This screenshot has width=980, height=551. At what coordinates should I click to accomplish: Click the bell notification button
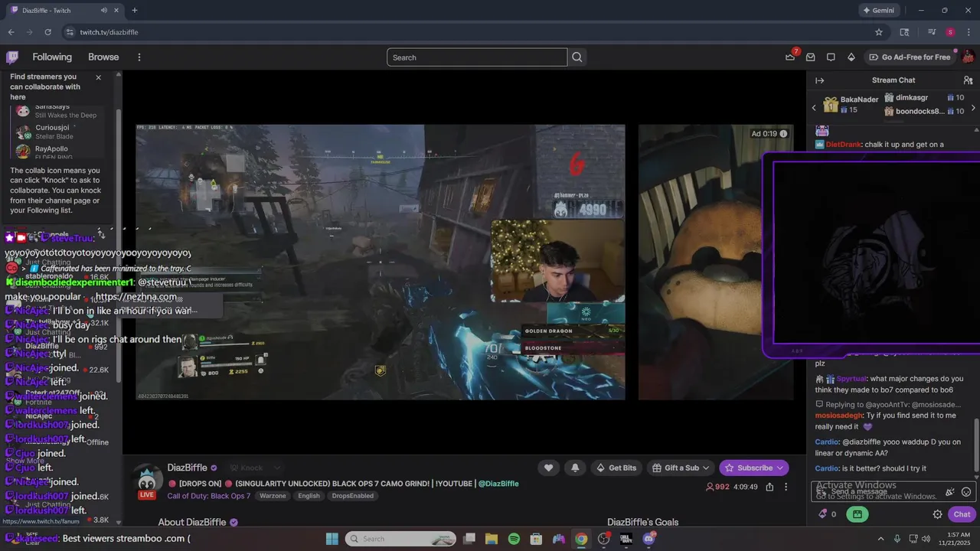[575, 468]
